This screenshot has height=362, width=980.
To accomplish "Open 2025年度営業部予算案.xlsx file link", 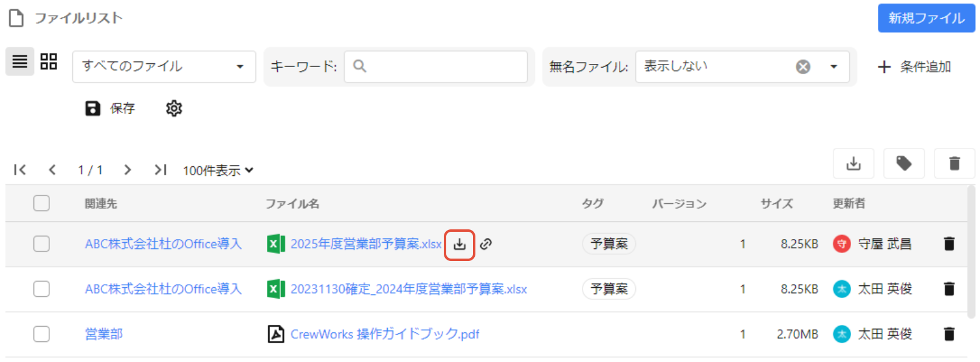I will [x=366, y=244].
